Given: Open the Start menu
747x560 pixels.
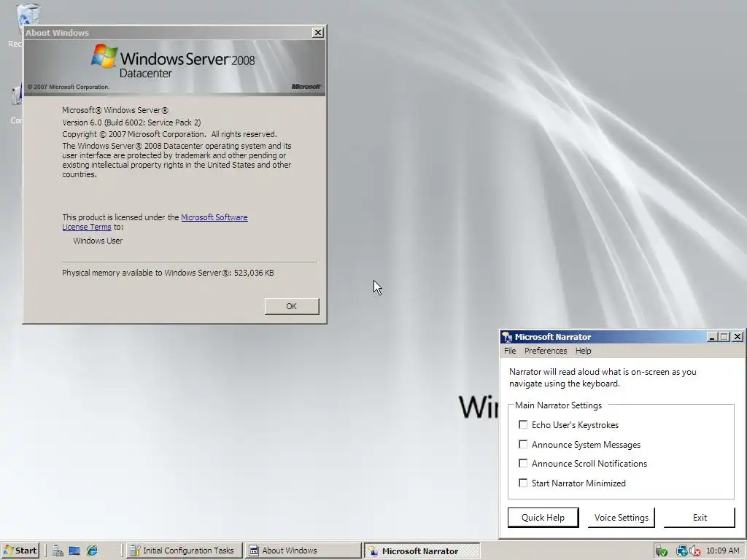Looking at the screenshot, I should 20,551.
